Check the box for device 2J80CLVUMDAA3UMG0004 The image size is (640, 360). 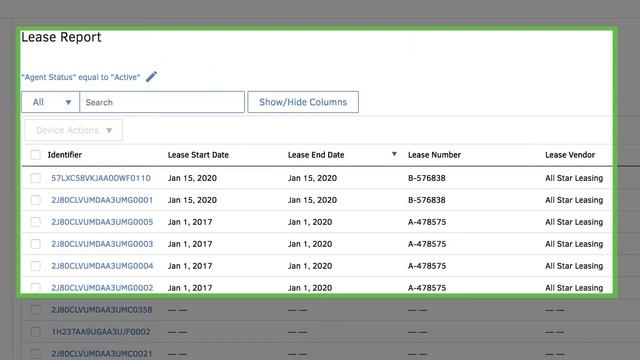tap(36, 266)
